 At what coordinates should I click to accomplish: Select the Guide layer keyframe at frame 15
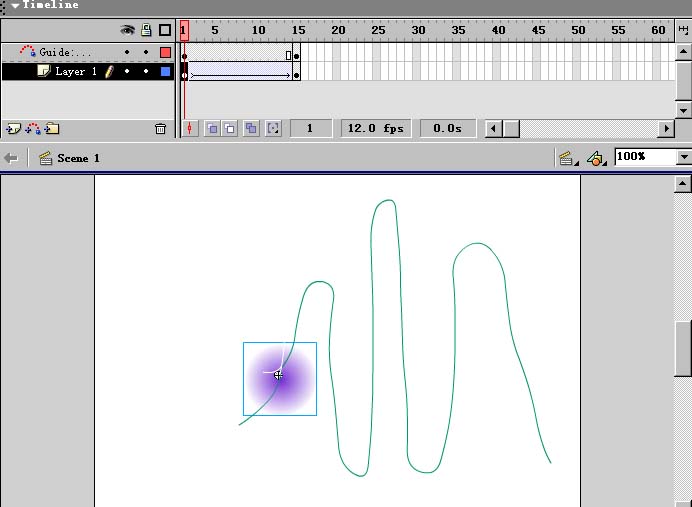point(296,53)
